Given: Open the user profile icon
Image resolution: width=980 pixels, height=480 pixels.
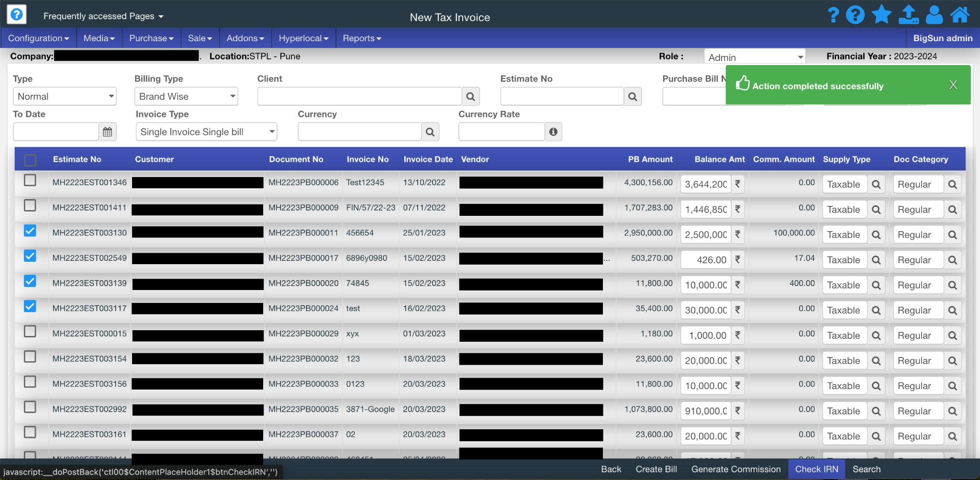Looking at the screenshot, I should (x=934, y=15).
